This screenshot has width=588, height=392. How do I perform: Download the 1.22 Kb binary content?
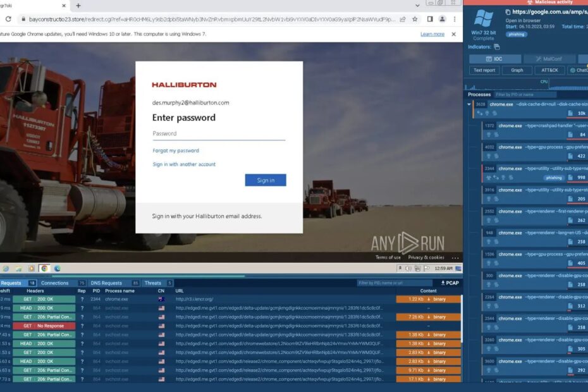(x=428, y=299)
